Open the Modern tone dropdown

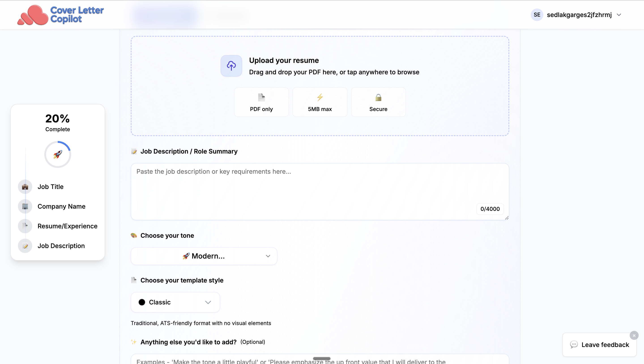[204, 256]
